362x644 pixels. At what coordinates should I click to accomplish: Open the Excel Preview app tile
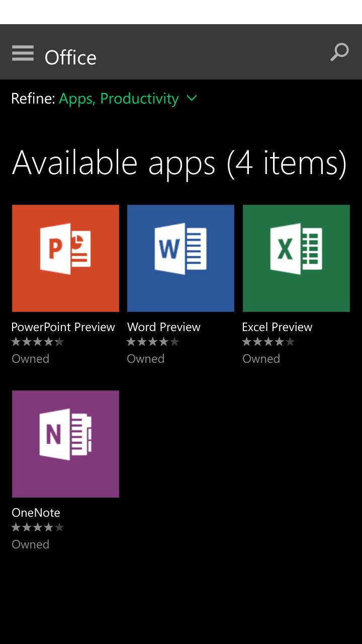coord(296,258)
